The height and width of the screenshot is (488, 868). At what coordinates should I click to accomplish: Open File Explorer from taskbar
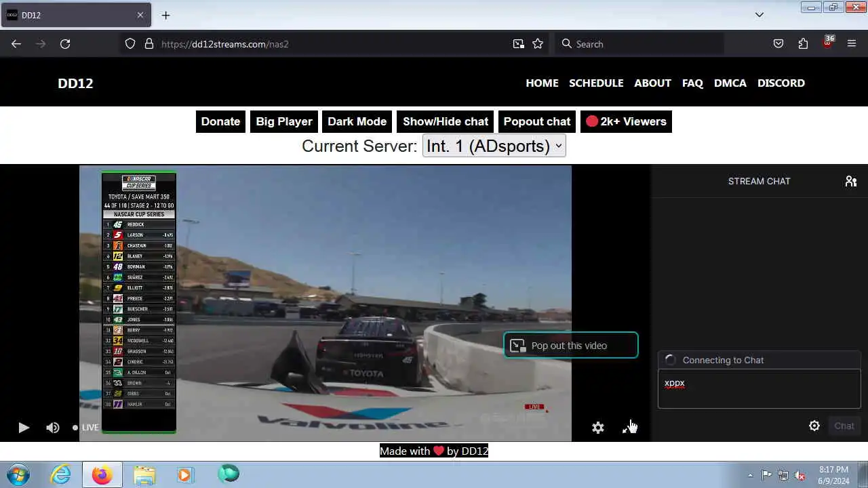[144, 474]
